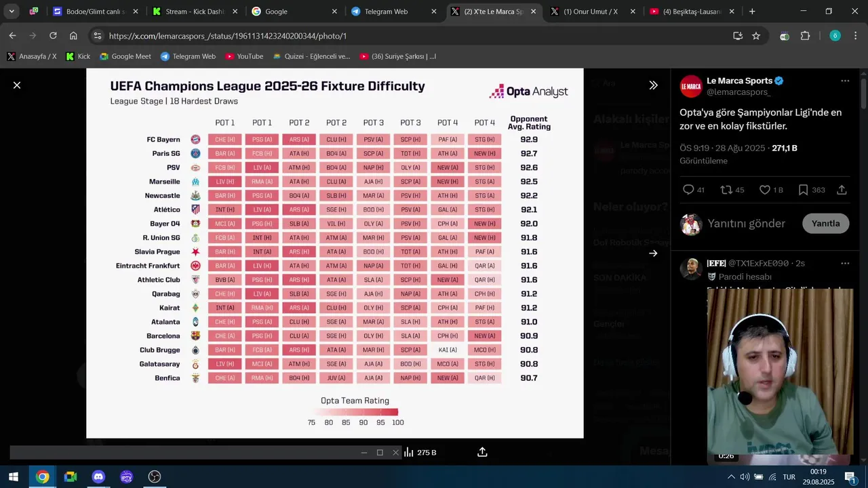The width and height of the screenshot is (868, 488).
Task: Open the Wi-Fi network tray icon
Action: pyautogui.click(x=772, y=476)
